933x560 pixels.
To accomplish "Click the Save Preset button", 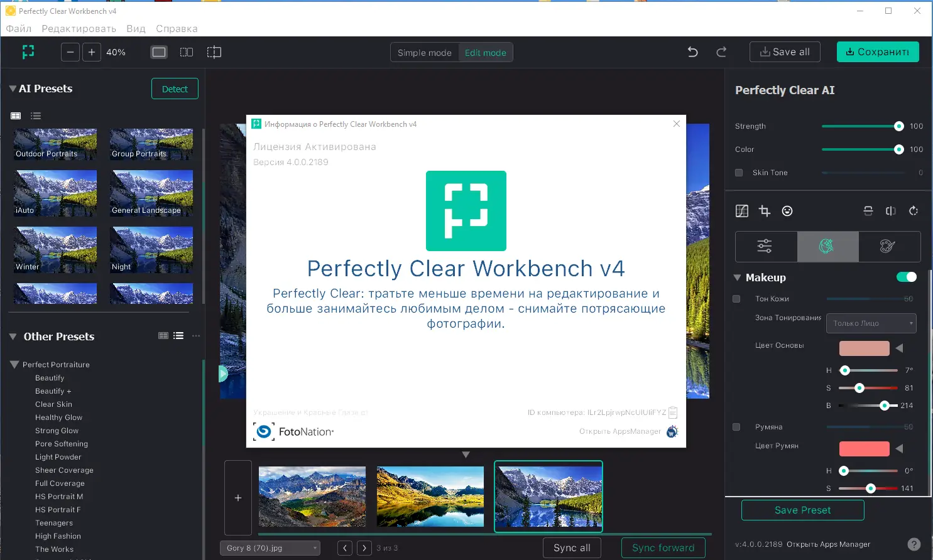I will click(x=802, y=510).
